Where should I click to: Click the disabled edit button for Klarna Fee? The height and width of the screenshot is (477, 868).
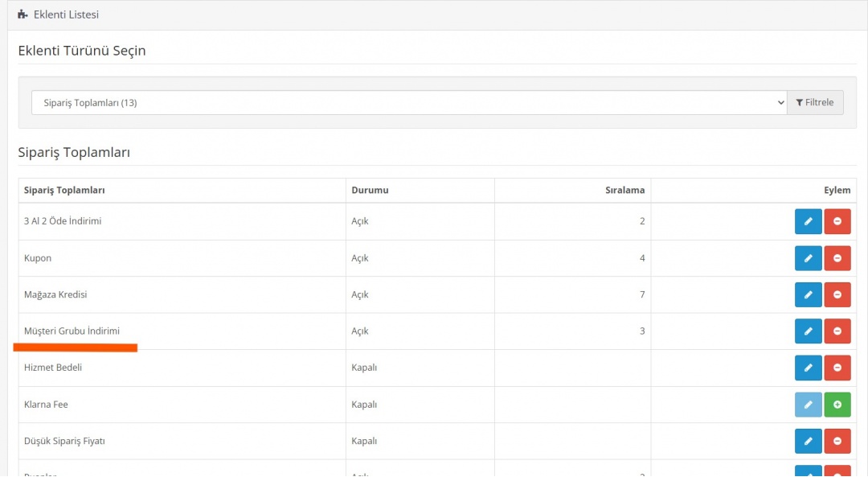click(808, 405)
